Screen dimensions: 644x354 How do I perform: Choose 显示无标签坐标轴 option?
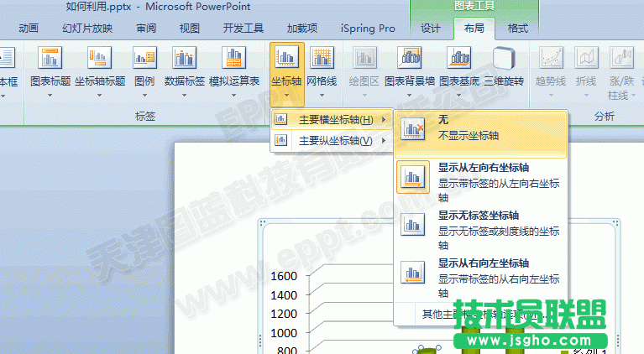(482, 229)
